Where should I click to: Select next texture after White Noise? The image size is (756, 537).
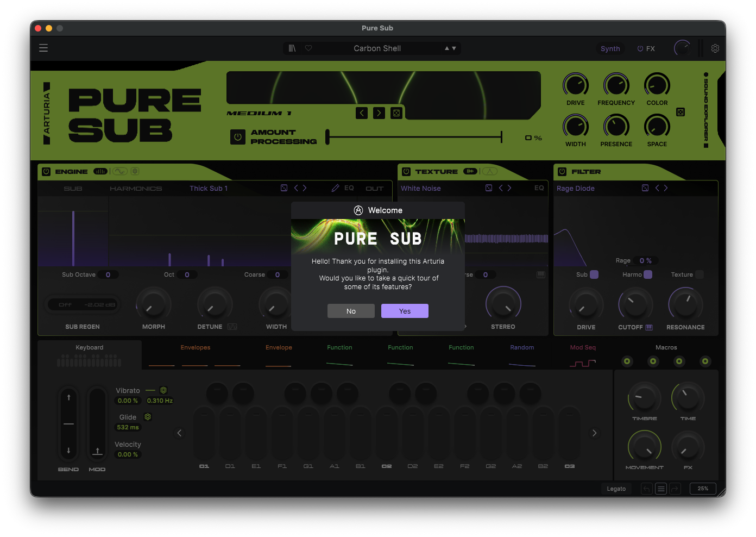coord(509,188)
